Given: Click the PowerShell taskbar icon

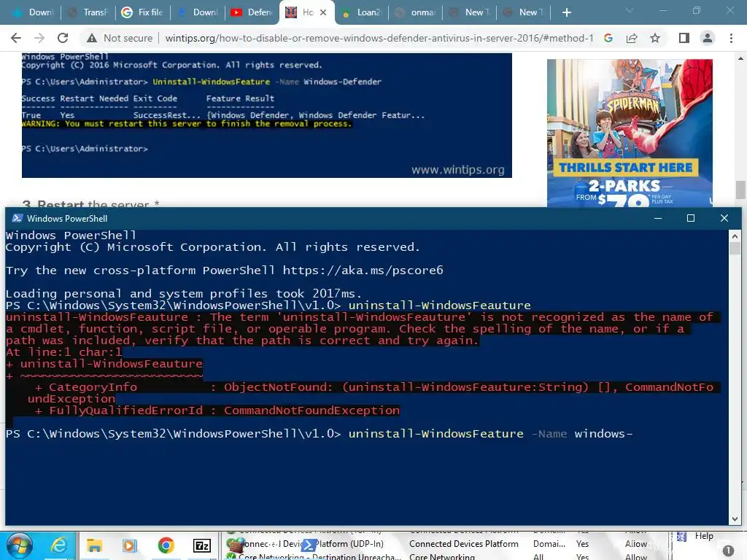Looking at the screenshot, I should coord(309,545).
